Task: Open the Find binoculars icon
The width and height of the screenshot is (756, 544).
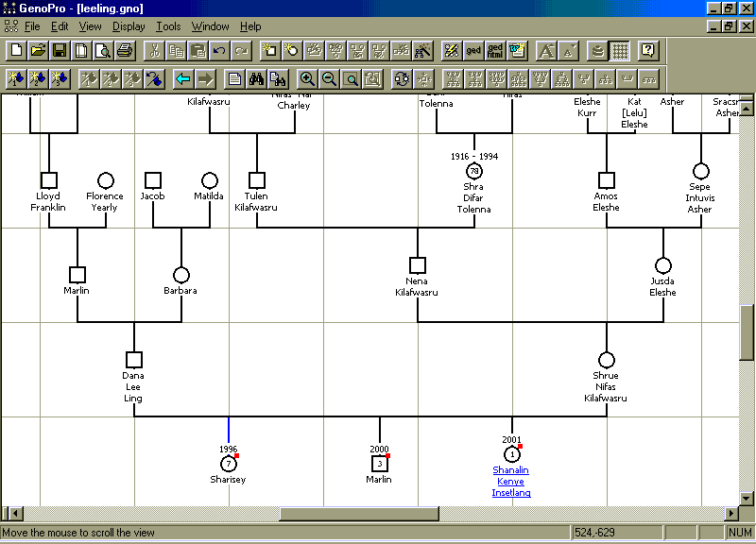Action: (x=256, y=79)
